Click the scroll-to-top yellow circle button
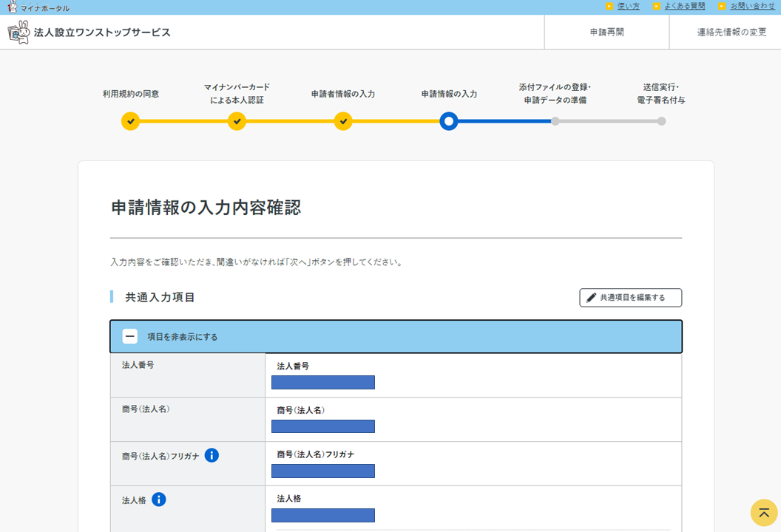Viewport: 781px width, 532px height. (x=764, y=513)
